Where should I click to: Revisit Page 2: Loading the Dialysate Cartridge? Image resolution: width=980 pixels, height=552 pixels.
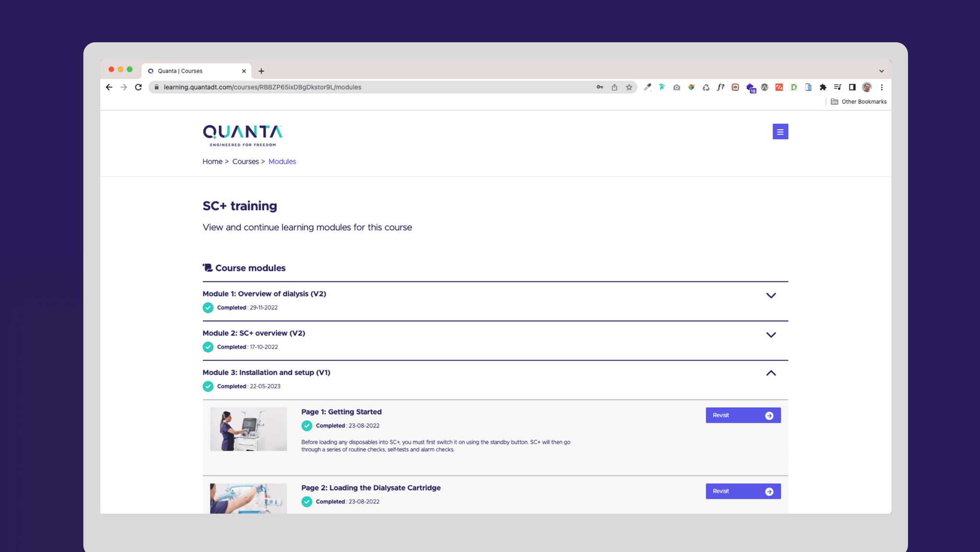pos(743,491)
